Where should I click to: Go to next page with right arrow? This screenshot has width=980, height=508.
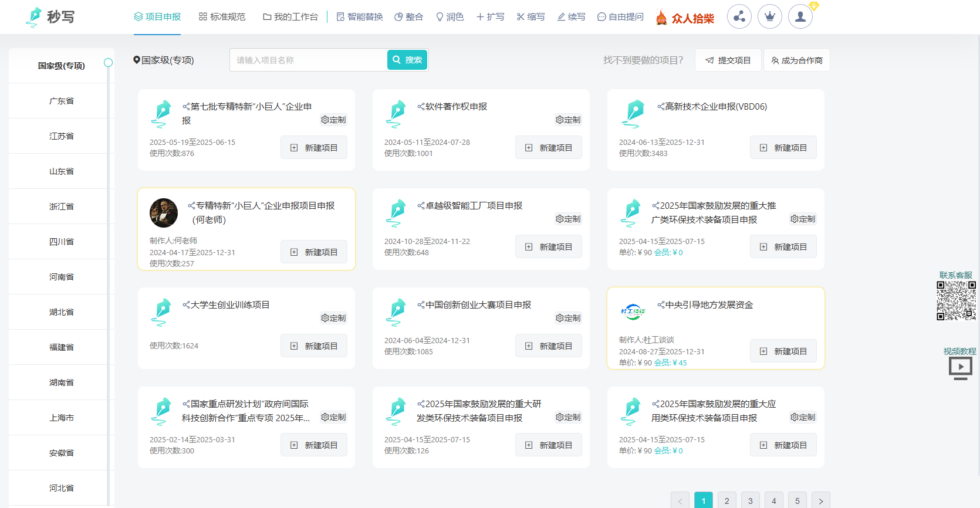[x=820, y=501]
